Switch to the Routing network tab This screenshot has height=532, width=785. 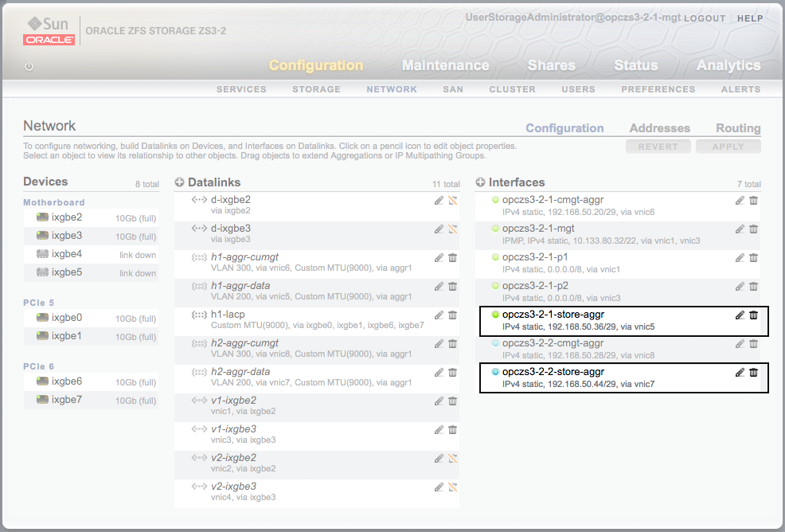pos(739,128)
